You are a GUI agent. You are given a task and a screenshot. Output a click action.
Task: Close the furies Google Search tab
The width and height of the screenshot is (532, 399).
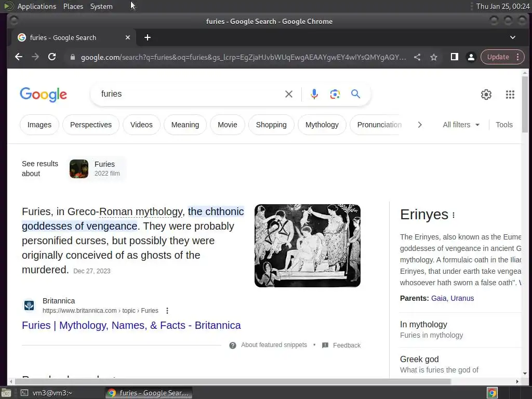coord(128,37)
